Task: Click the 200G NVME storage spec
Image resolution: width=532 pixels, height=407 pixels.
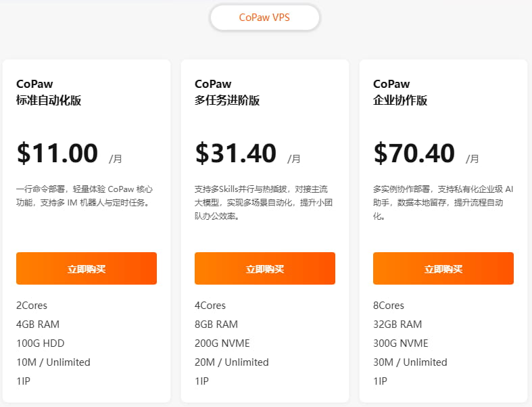Action: [222, 343]
